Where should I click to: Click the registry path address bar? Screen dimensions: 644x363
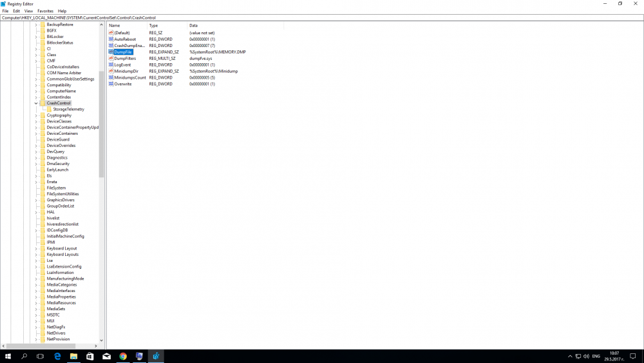point(321,17)
